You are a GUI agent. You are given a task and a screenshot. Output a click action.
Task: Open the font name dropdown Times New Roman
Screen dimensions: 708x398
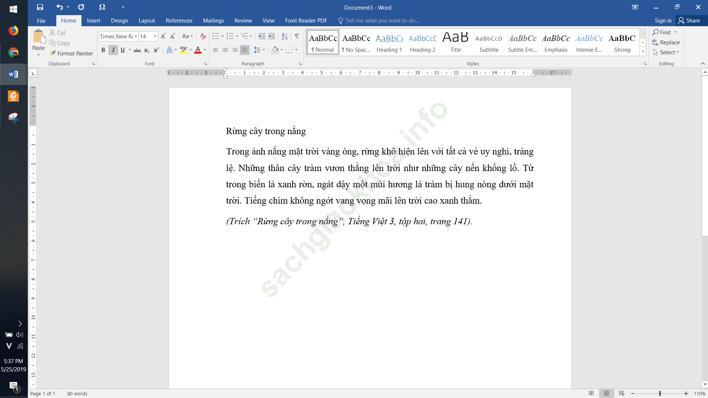click(136, 36)
